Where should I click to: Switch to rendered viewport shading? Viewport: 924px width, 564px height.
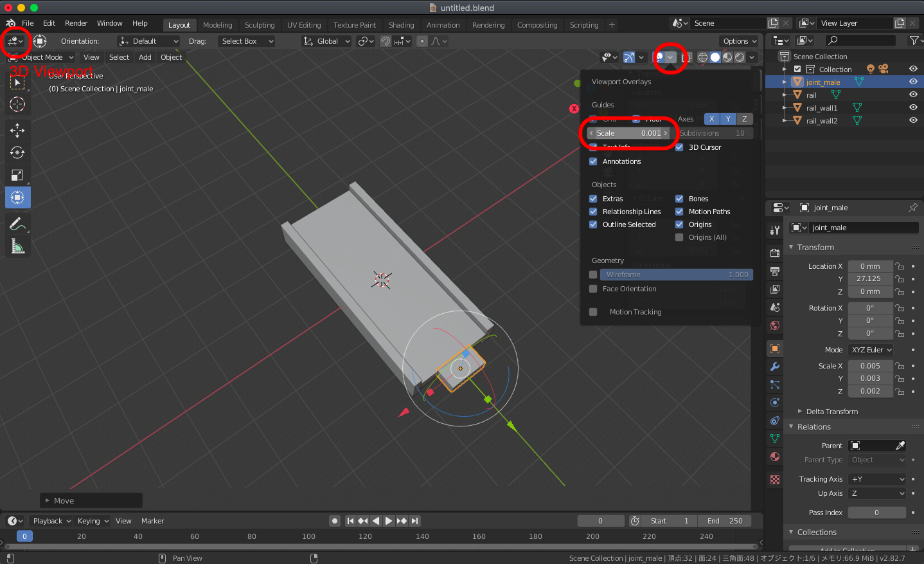[740, 57]
